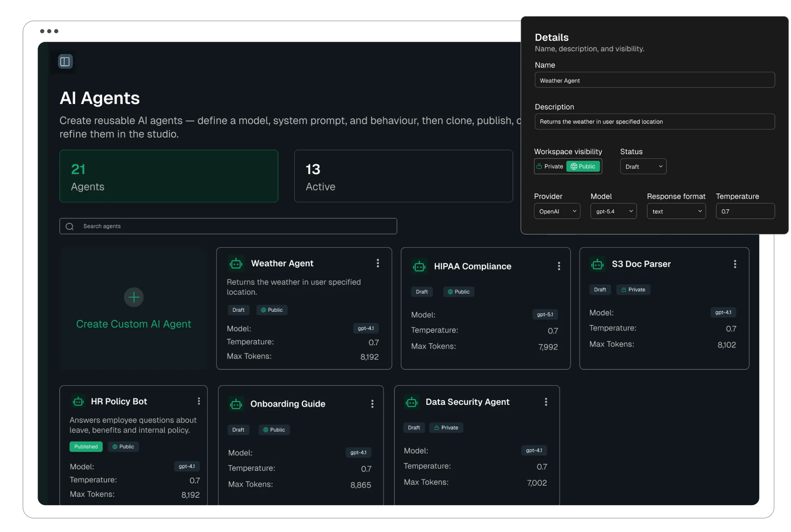
Task: Open HR Policy Bot more options
Action: [x=199, y=402]
